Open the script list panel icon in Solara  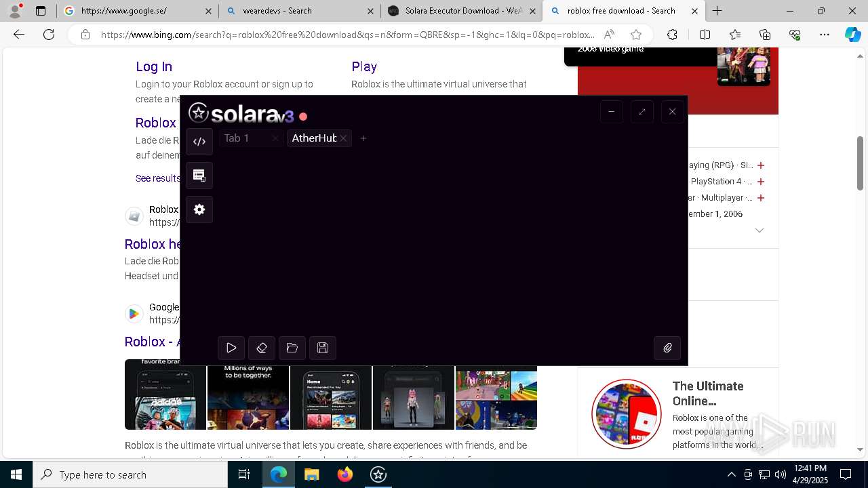pos(199,176)
